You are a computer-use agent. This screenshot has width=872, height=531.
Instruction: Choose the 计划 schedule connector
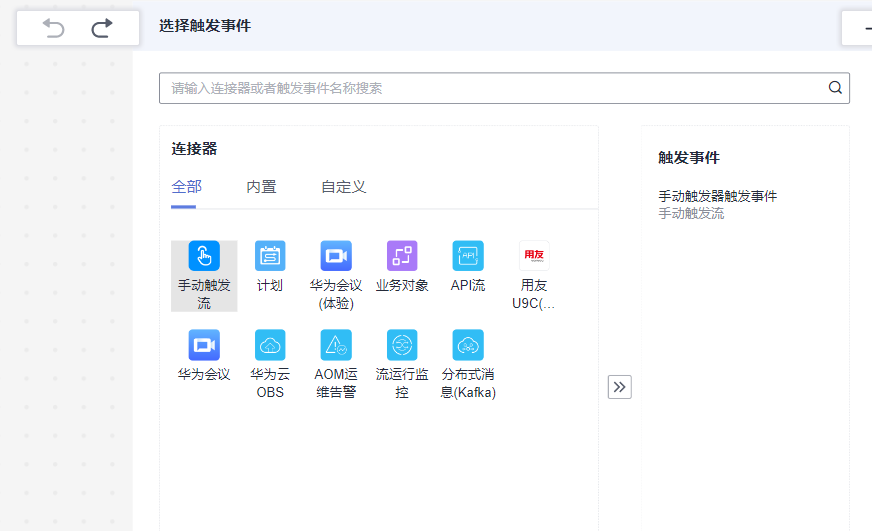coord(270,256)
